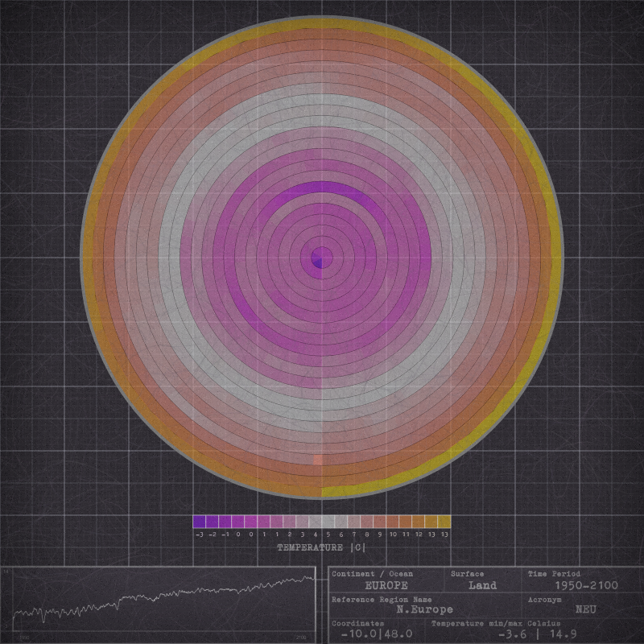Pick the legend swatch labeled 9

pos(380,522)
